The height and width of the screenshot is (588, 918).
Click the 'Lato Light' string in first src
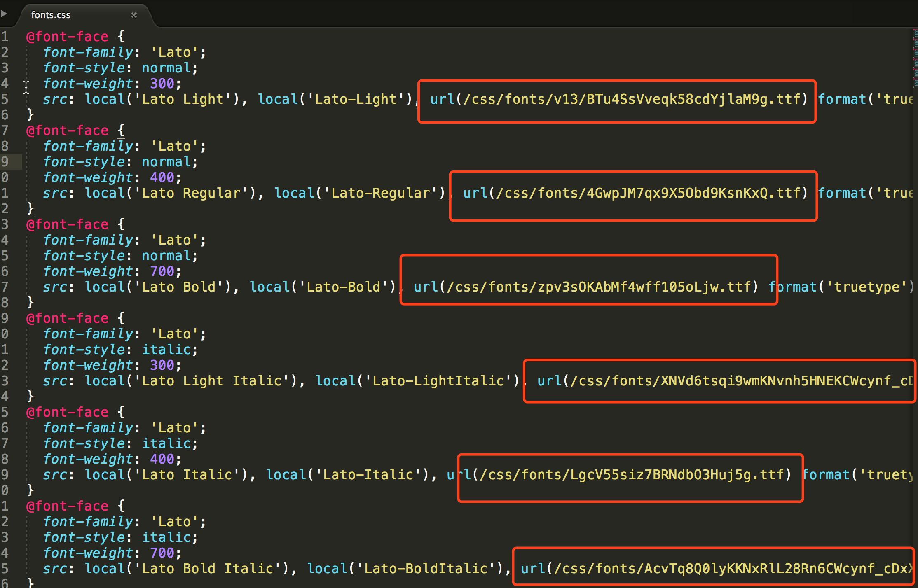[183, 99]
